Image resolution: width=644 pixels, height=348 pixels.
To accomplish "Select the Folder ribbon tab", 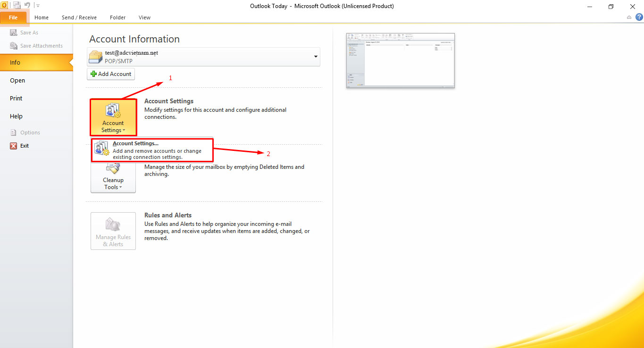I will pos(118,17).
